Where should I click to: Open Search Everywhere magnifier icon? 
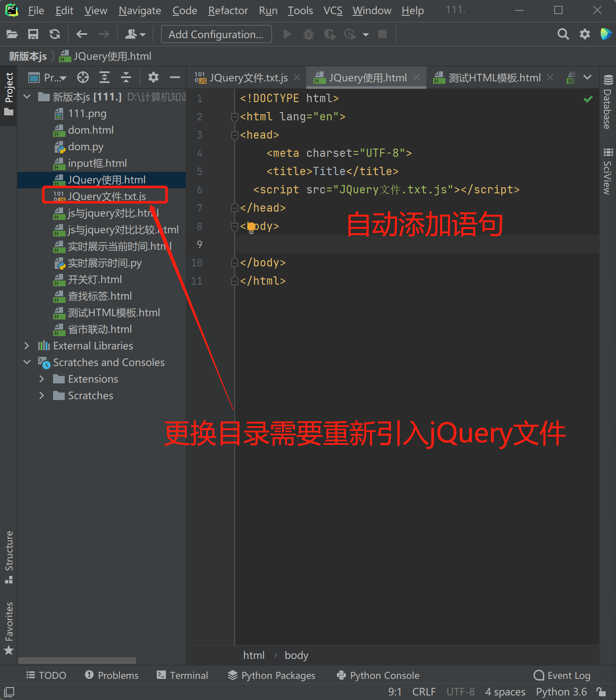pyautogui.click(x=563, y=34)
